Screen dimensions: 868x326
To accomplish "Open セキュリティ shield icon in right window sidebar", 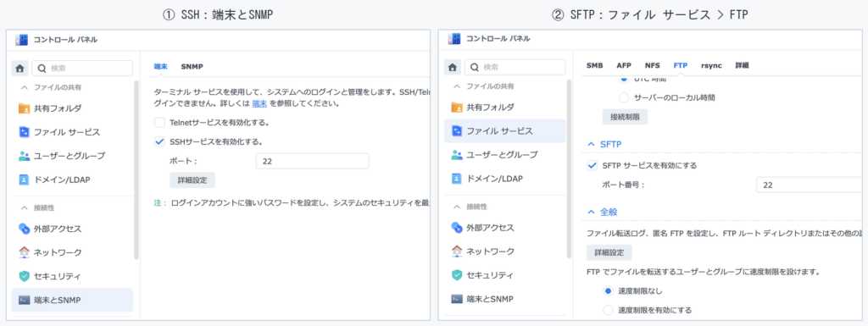I will [x=457, y=275].
